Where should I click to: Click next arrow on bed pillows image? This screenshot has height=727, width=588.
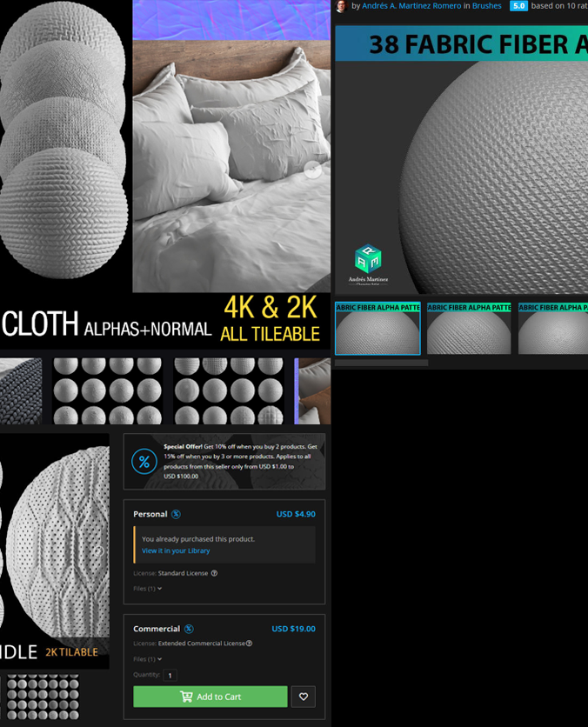312,170
